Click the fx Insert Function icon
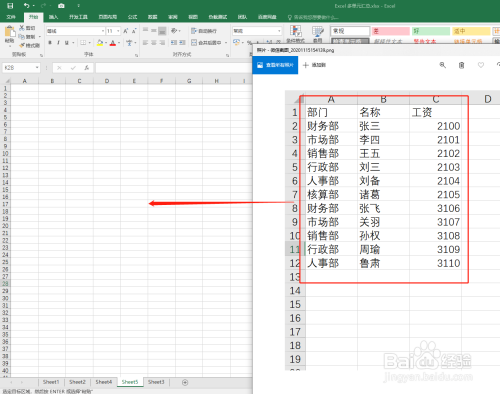The image size is (500, 394). pyautogui.click(x=87, y=68)
